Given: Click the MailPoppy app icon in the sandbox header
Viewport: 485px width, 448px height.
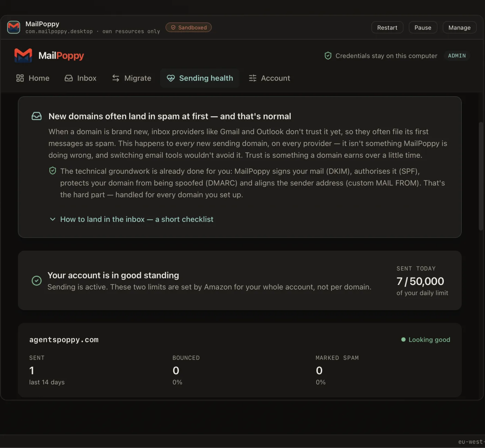Looking at the screenshot, I should pos(14,27).
